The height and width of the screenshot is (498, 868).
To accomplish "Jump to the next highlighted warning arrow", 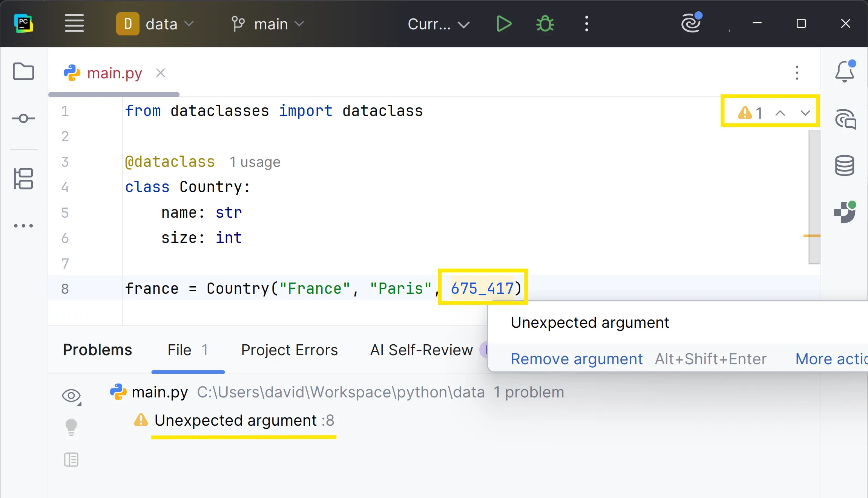I will click(x=805, y=113).
